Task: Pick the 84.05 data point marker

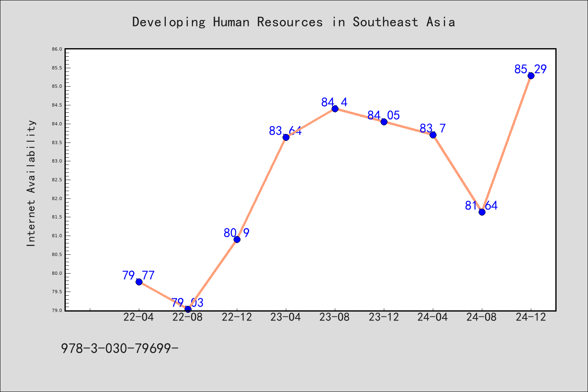Action: (384, 122)
